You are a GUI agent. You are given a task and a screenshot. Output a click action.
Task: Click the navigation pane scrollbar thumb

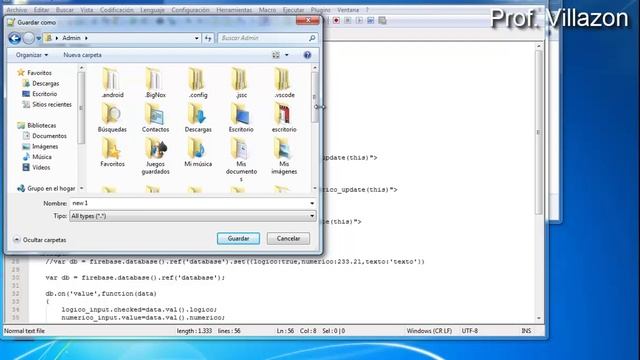(81, 108)
